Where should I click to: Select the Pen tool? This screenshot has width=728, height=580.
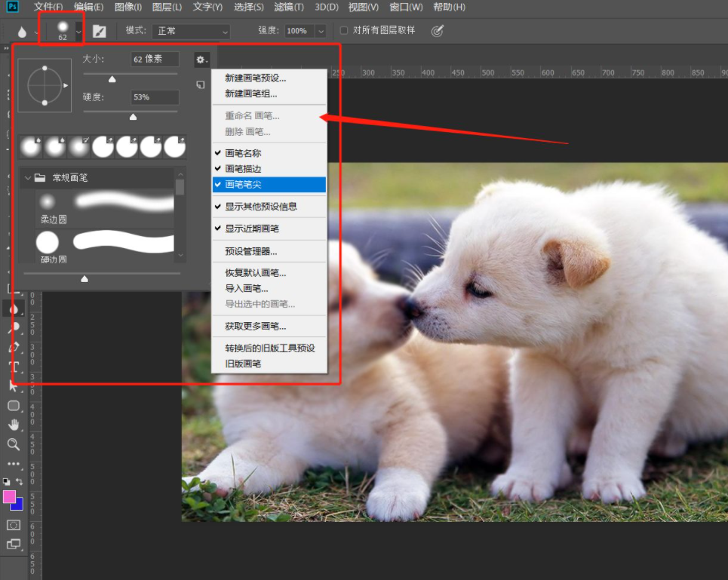pyautogui.click(x=14, y=347)
